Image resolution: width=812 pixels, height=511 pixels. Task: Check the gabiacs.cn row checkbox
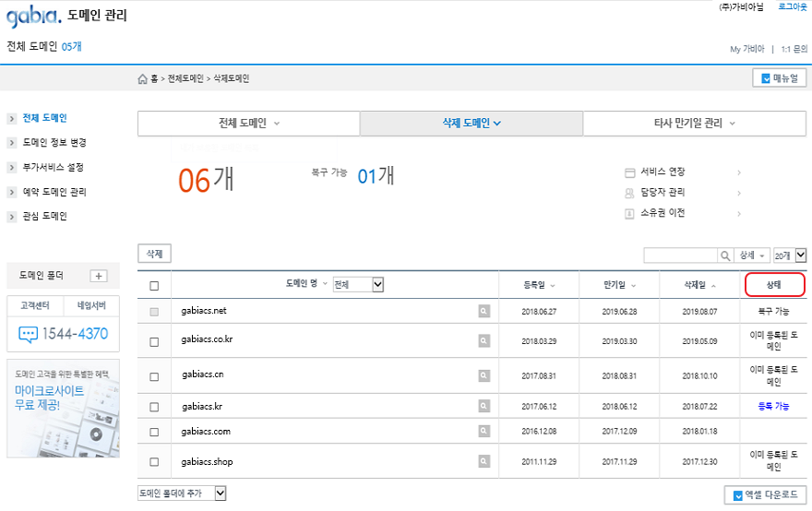154,376
